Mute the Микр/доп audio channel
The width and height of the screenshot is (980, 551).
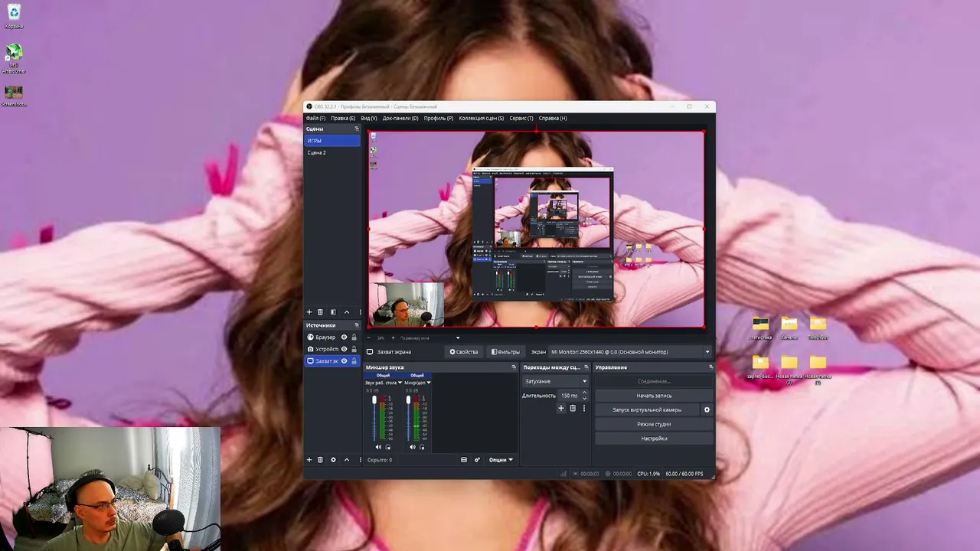[x=413, y=447]
